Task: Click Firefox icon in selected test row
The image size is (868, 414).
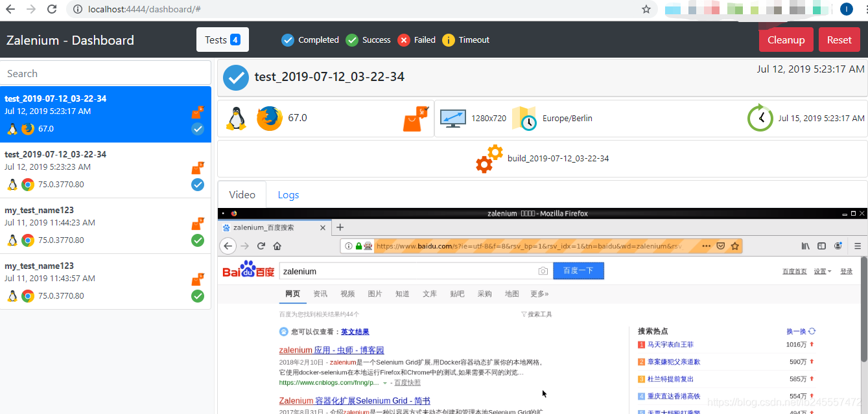Action: (x=27, y=129)
